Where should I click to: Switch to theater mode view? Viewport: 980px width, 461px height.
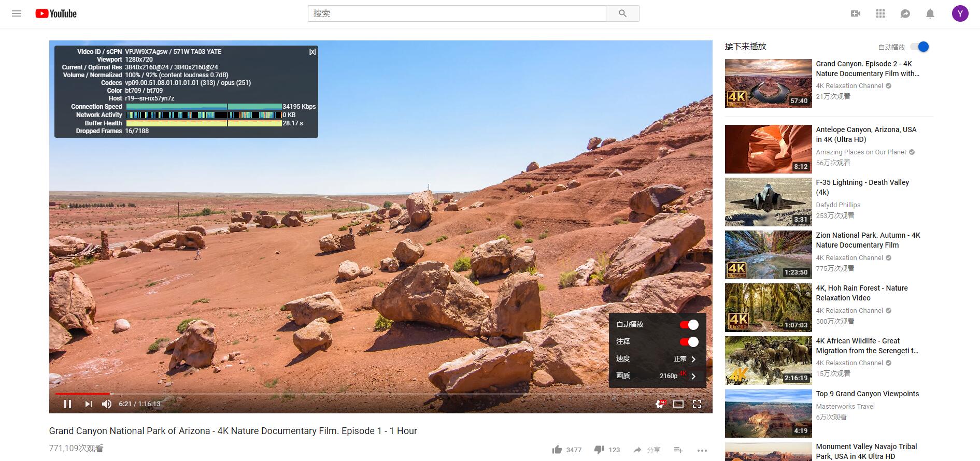[x=678, y=404]
